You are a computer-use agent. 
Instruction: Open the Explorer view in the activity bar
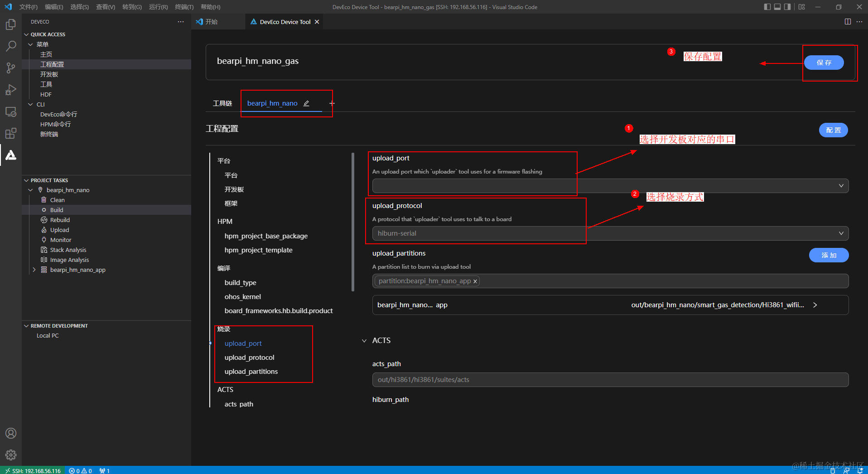click(x=11, y=24)
